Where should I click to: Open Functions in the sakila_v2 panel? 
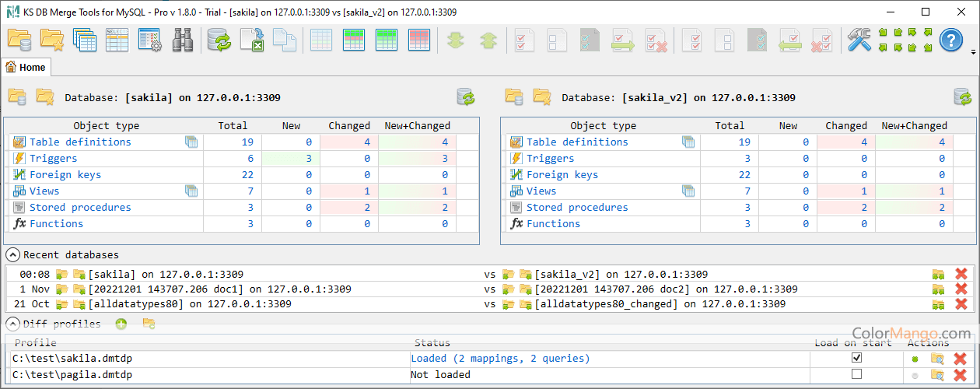pyautogui.click(x=553, y=223)
